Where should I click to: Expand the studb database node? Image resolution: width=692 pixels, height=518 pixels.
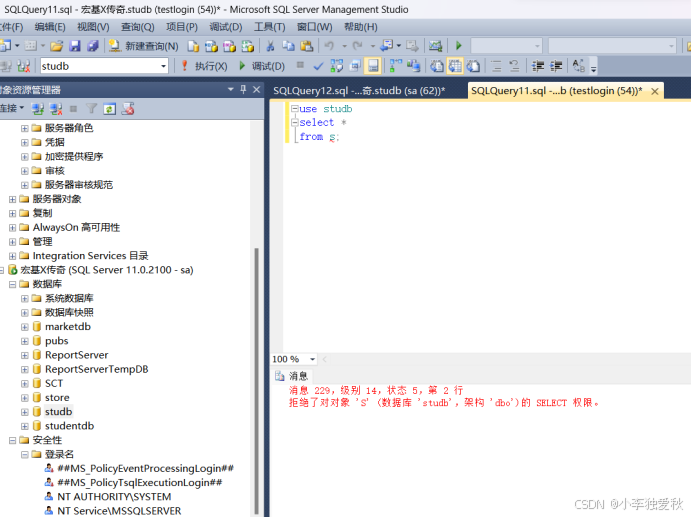point(25,412)
